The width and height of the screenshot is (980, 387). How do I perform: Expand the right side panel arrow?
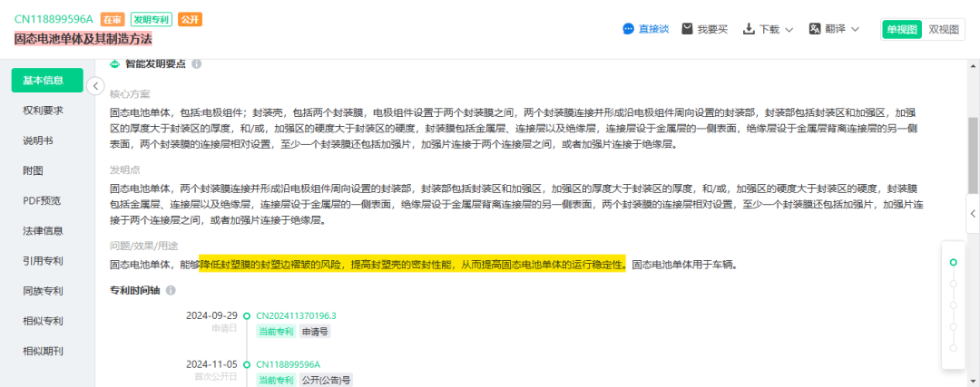(x=973, y=213)
